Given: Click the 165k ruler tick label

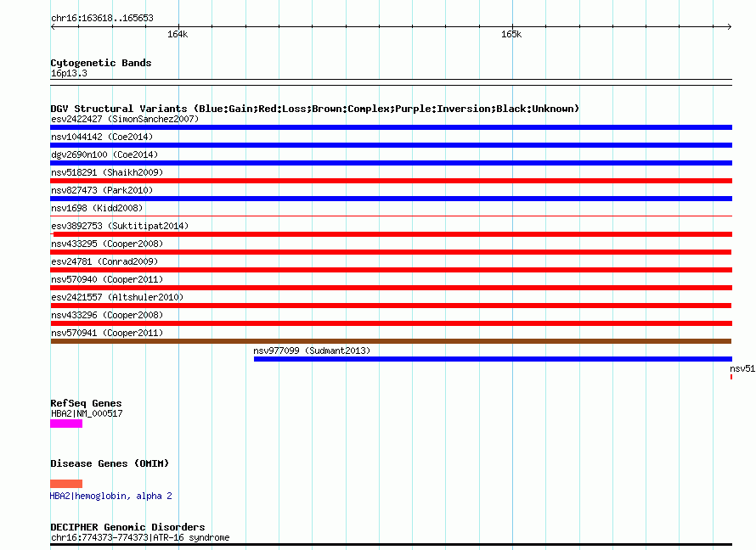Looking at the screenshot, I should (x=511, y=34).
